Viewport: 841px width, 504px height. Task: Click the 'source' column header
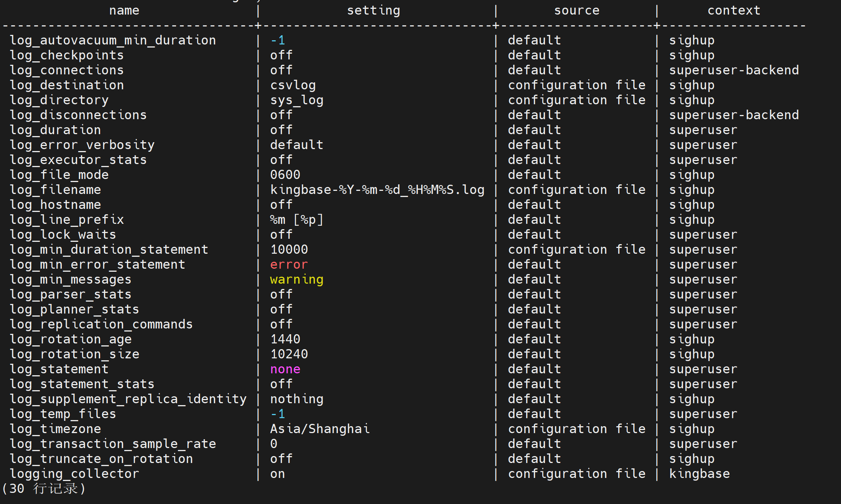tap(577, 11)
